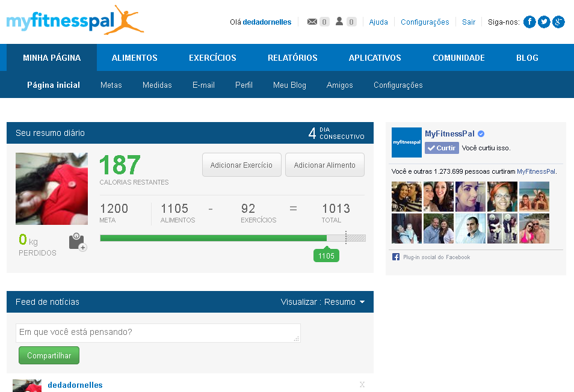
Task: Click the 1105 progress bar marker
Action: pos(326,256)
